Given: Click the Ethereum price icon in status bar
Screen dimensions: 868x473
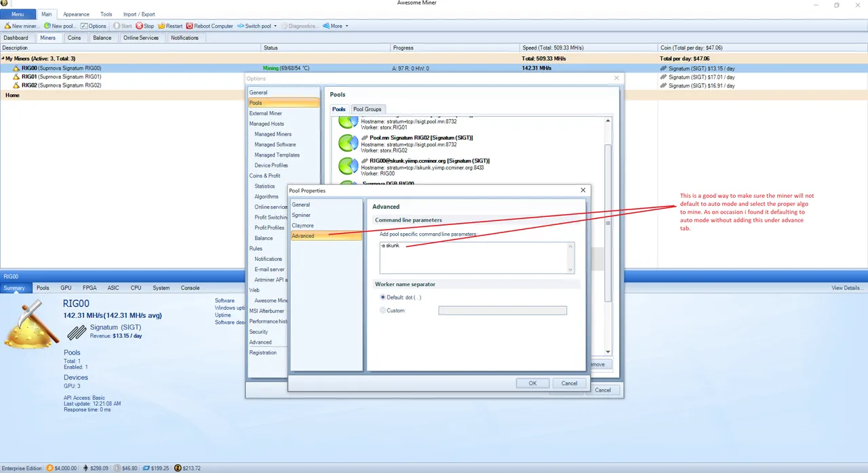Looking at the screenshot, I should click(x=85, y=468).
